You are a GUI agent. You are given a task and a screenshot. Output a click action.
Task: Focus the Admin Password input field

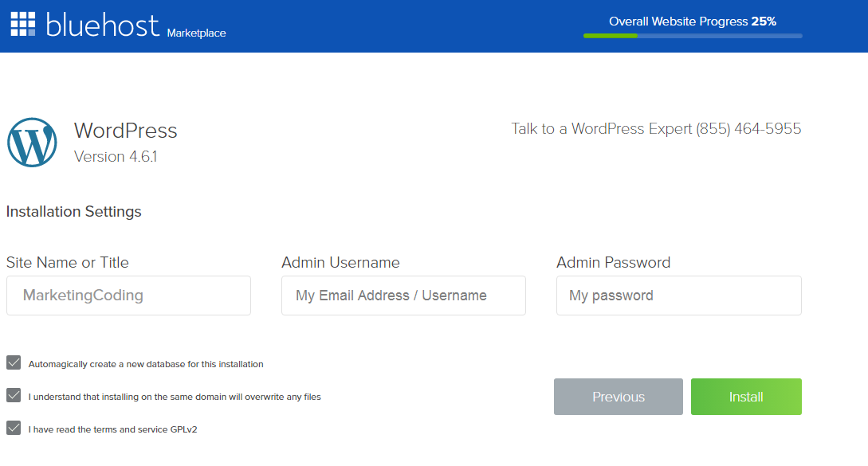click(678, 296)
